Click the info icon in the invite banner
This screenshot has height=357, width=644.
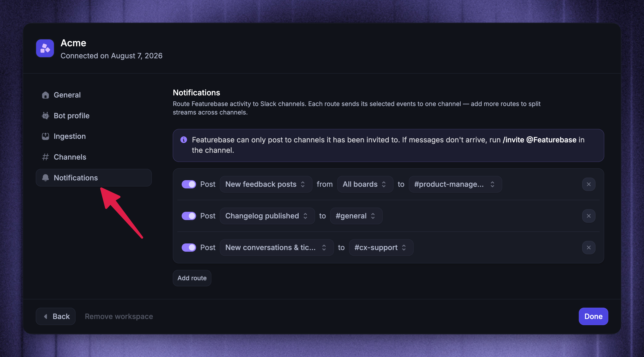pos(184,140)
